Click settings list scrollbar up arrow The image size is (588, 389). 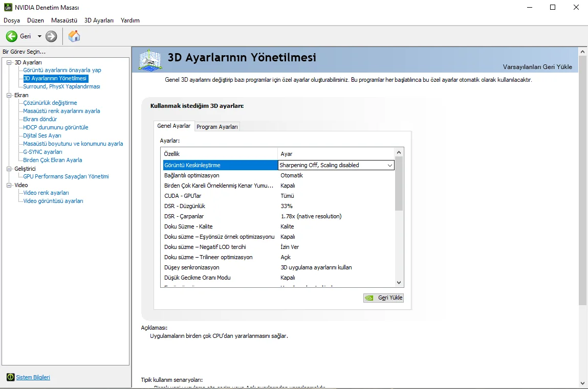399,152
